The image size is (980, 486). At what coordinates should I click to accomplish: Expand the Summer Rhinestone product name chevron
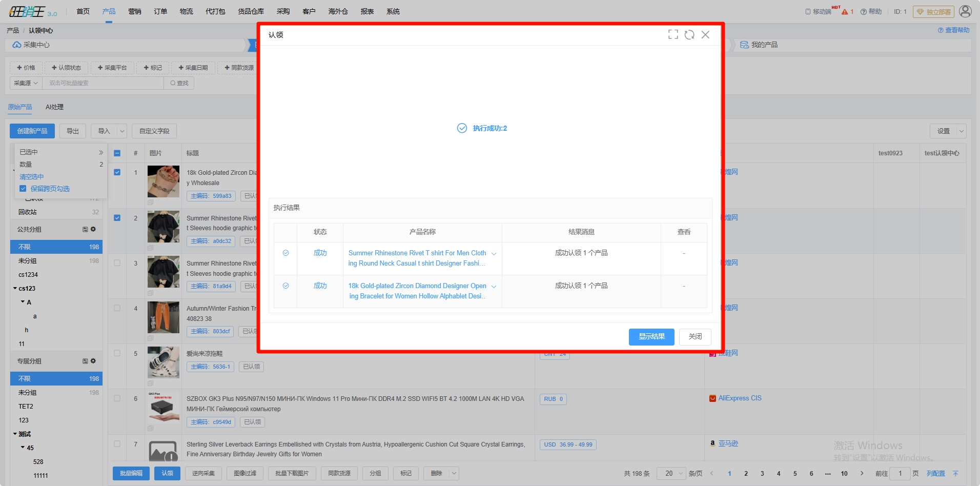[x=494, y=254]
